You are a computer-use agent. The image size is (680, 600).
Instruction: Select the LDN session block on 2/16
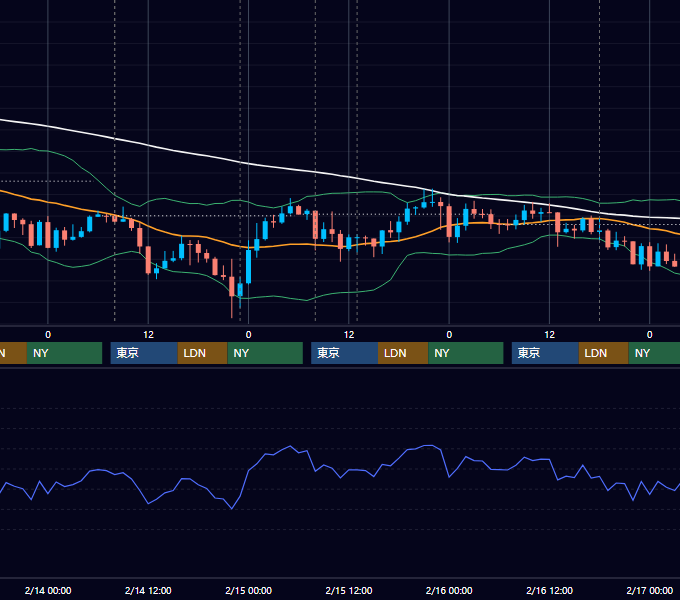[x=604, y=353]
